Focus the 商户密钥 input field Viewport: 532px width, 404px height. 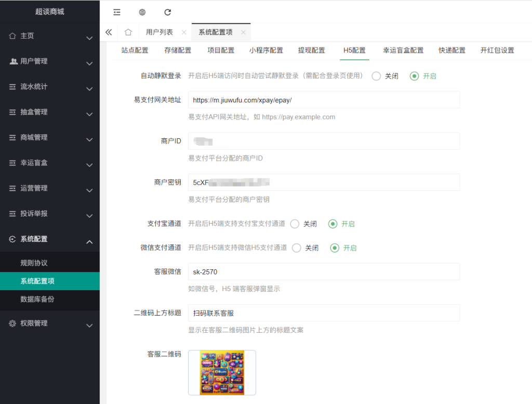[324, 183]
